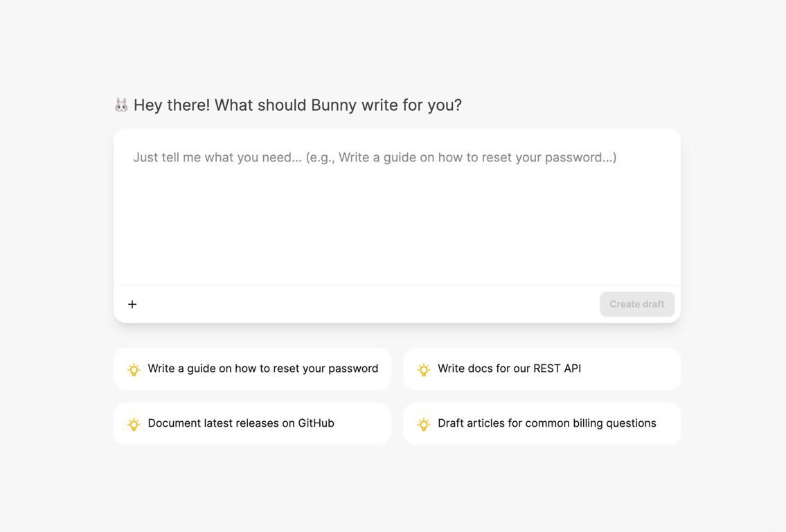Click the lightbulb icon beside "Write docs for our REST API"
Image resolution: width=786 pixels, height=532 pixels.
point(424,369)
